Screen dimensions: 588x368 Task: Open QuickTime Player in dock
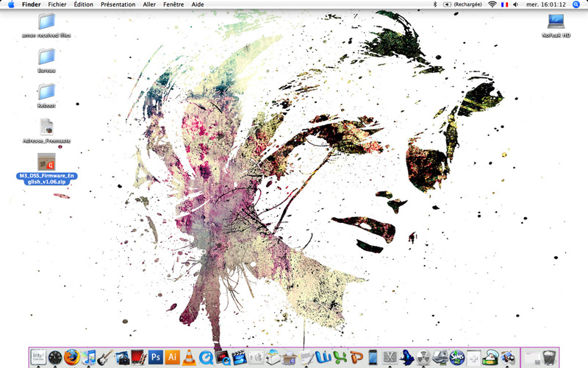pos(206,358)
